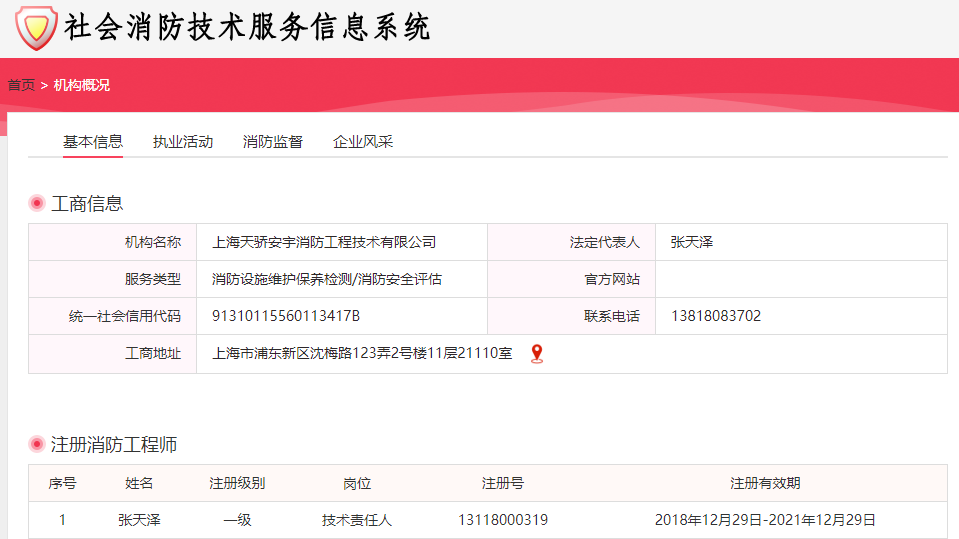This screenshot has height=539, width=959.
Task: Click company name 上海天骄安宇消防工程技术有限公司
Action: click(x=324, y=242)
